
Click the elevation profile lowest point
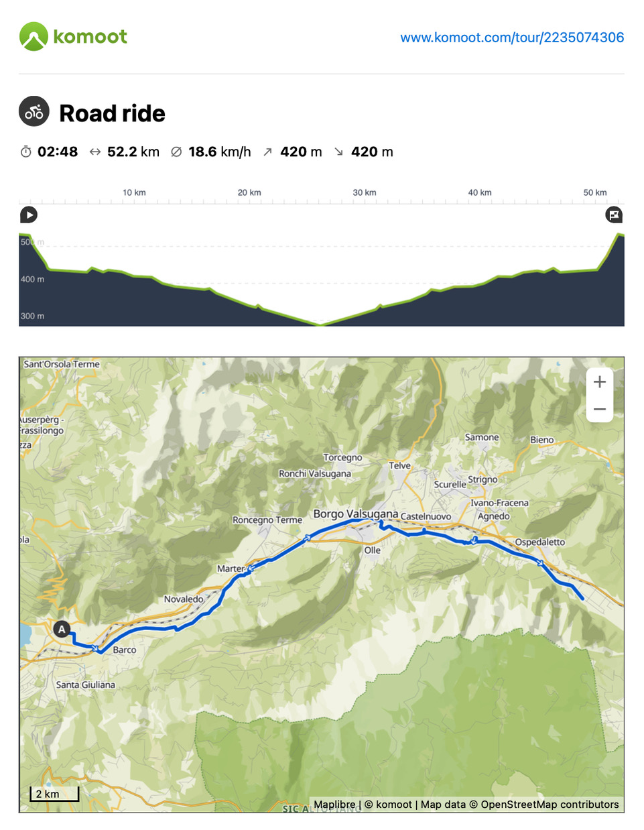[320, 324]
